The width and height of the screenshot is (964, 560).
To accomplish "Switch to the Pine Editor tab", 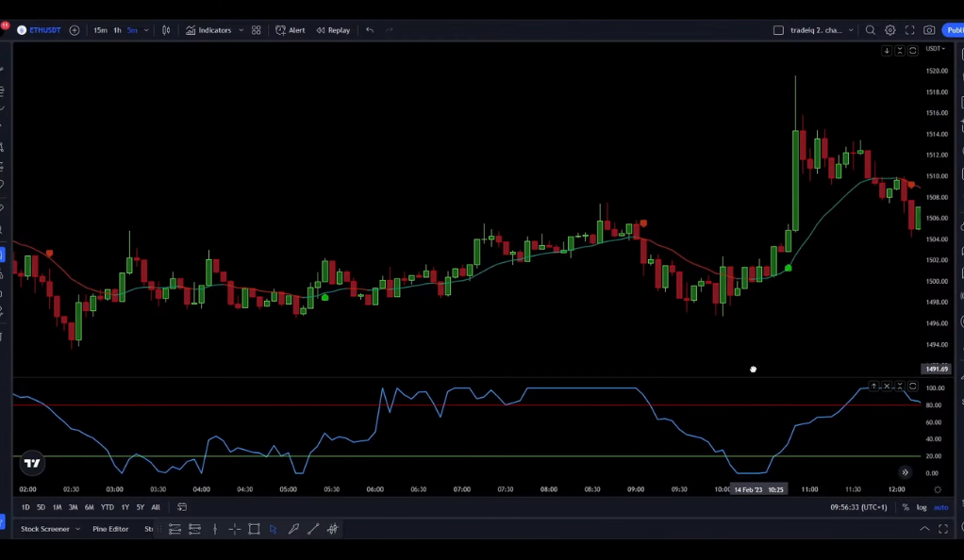I will [x=110, y=529].
